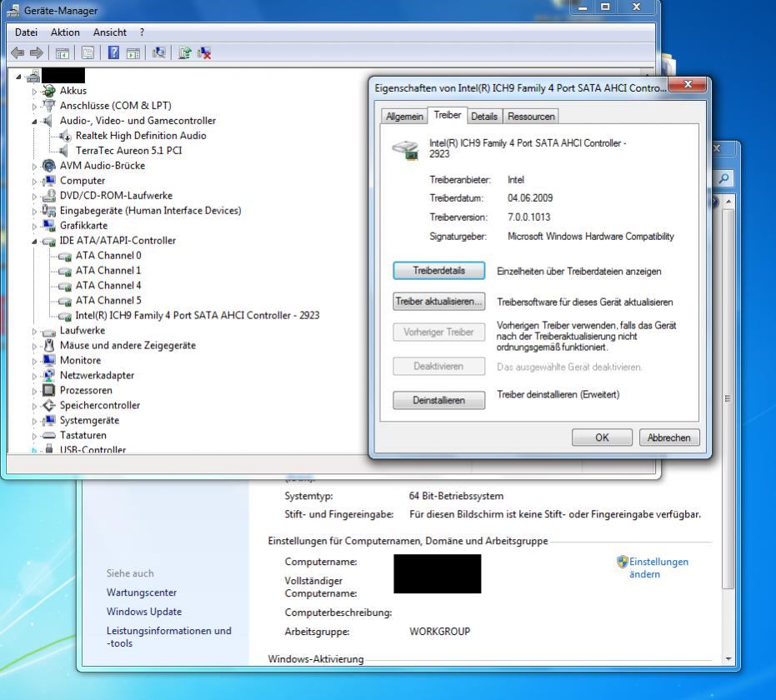The image size is (776, 700).
Task: Click System window scrollbar up arrow
Action: 728,202
